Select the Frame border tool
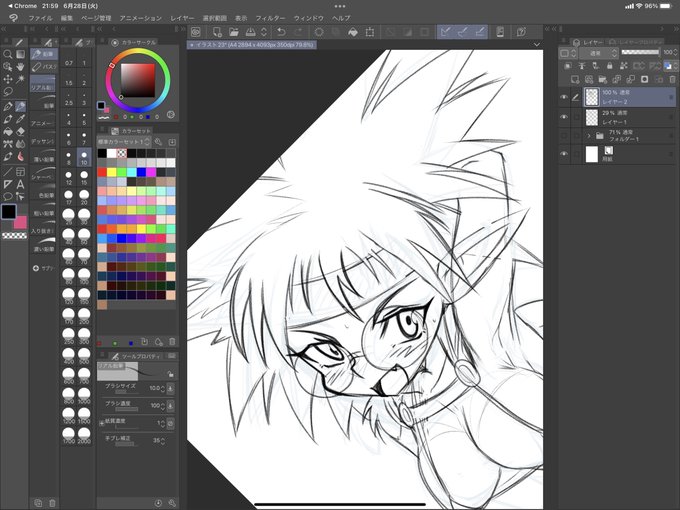The width and height of the screenshot is (680, 510). point(20,172)
